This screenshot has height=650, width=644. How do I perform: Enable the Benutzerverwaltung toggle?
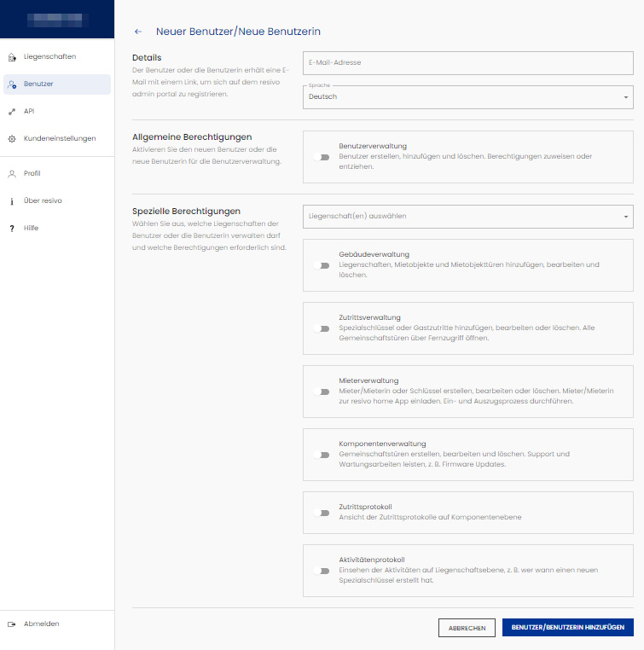[x=322, y=157]
